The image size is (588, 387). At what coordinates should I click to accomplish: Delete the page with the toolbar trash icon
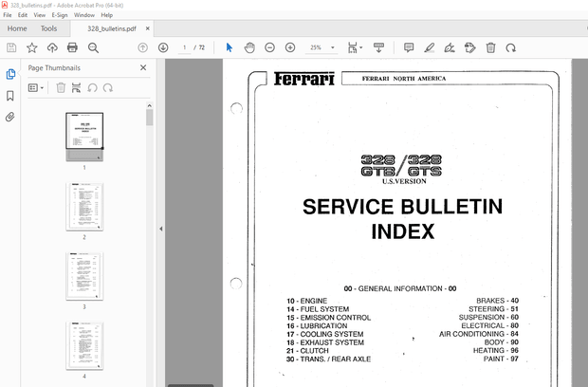point(490,47)
